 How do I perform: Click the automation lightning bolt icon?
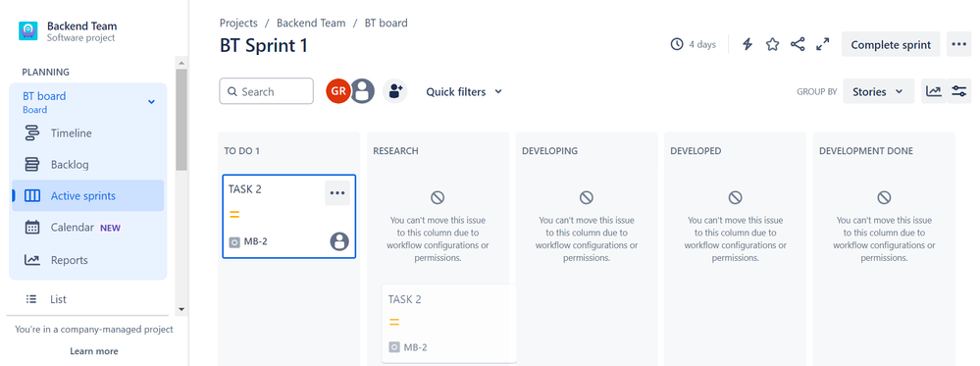click(x=747, y=44)
